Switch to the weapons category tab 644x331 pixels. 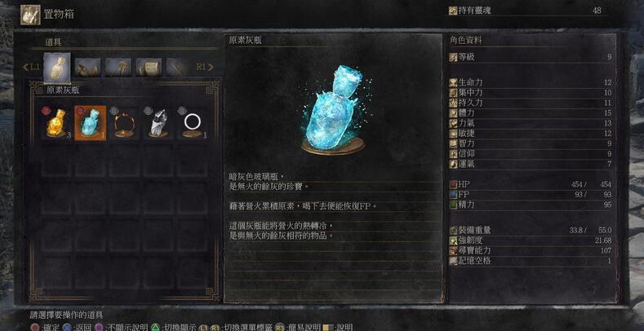[x=177, y=68]
